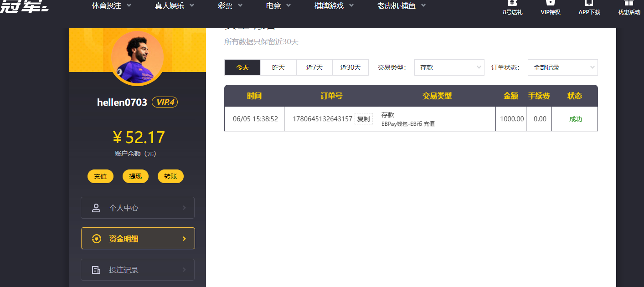Click the 手续费 column header

(539, 96)
